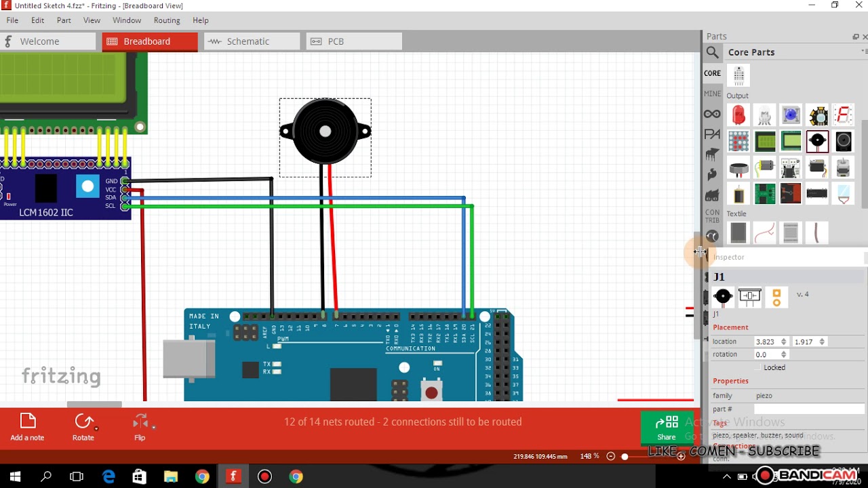Pick the blue super-flux LED part

[791, 115]
